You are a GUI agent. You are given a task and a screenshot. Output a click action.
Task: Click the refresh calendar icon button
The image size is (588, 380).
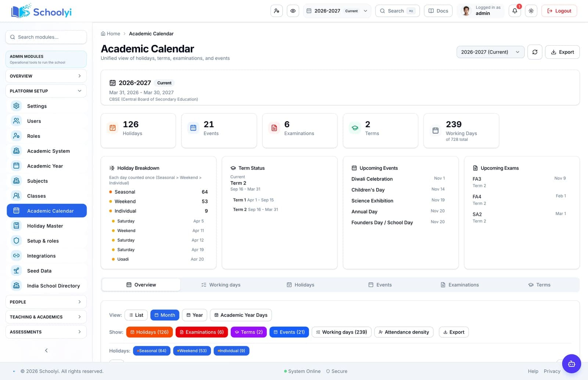click(x=535, y=52)
